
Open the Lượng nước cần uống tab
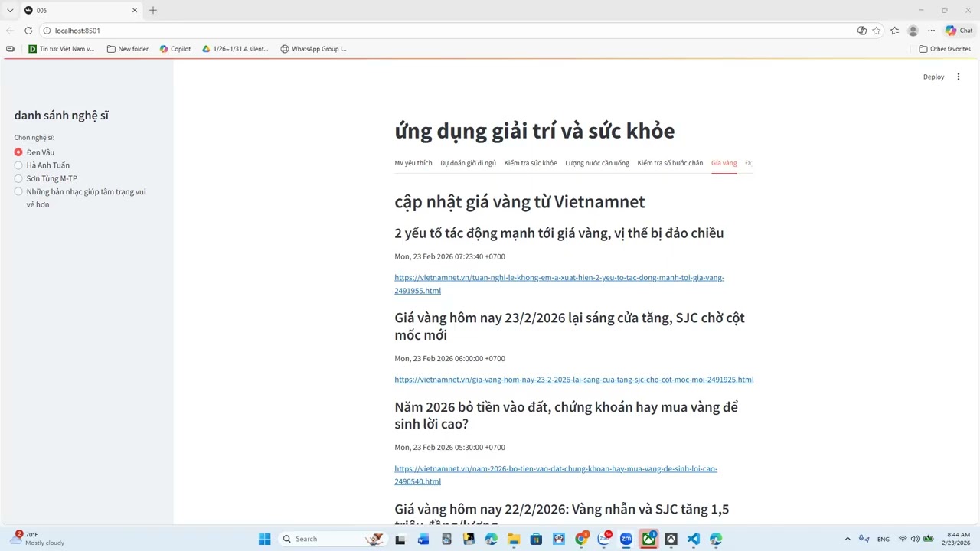pyautogui.click(x=597, y=163)
